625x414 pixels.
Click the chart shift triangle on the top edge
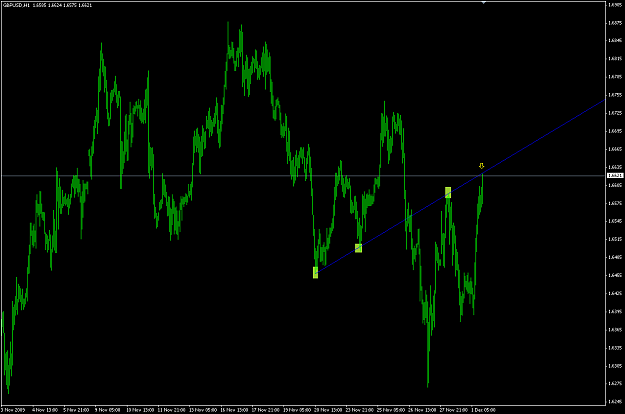(x=483, y=2)
